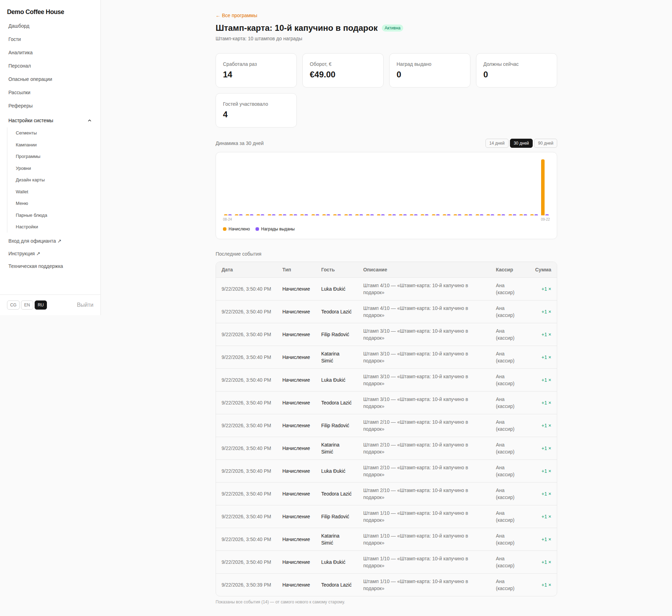The image size is (672, 616).
Task: Open Инструкция external link
Action: 24,254
